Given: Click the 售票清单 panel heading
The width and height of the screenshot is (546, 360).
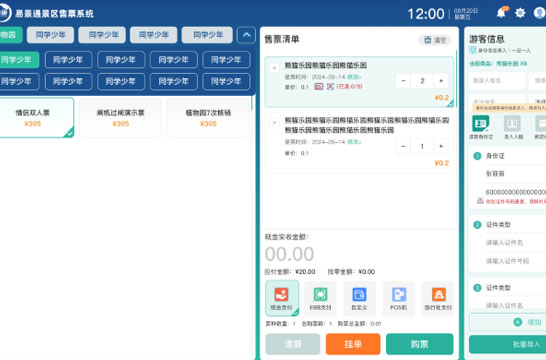Looking at the screenshot, I should click(x=282, y=39).
